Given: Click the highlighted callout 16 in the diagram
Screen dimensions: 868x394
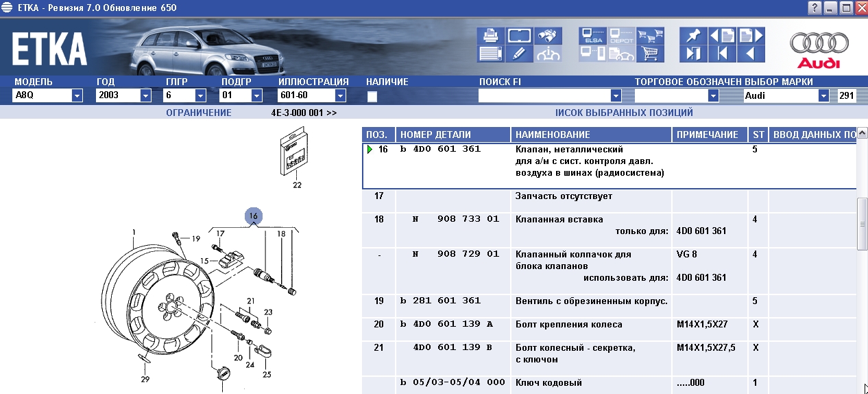Looking at the screenshot, I should [x=254, y=216].
